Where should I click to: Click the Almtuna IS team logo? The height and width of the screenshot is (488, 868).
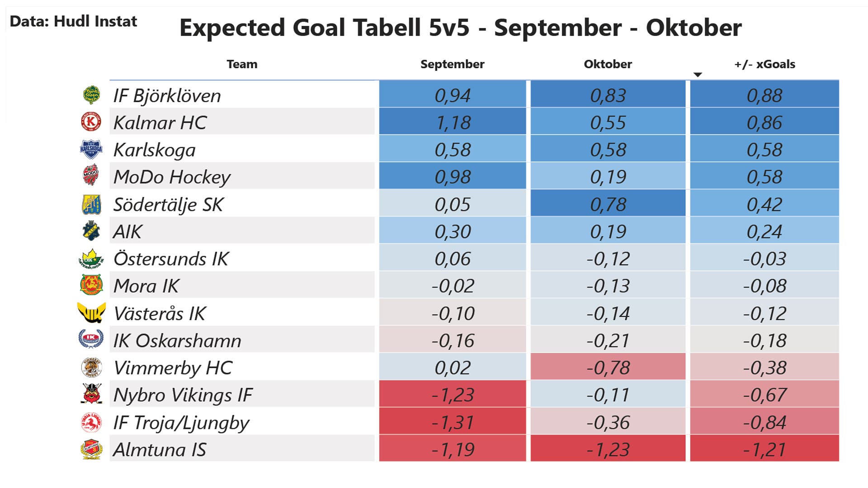(91, 449)
